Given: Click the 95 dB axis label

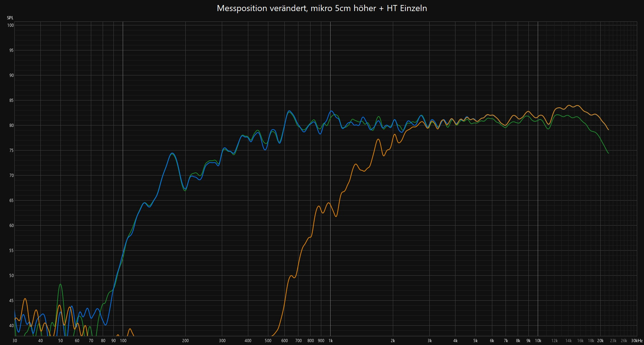Looking at the screenshot, I should coord(11,50).
